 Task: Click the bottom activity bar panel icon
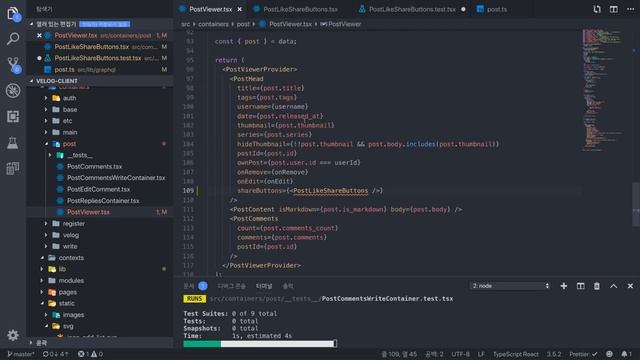tap(13, 168)
